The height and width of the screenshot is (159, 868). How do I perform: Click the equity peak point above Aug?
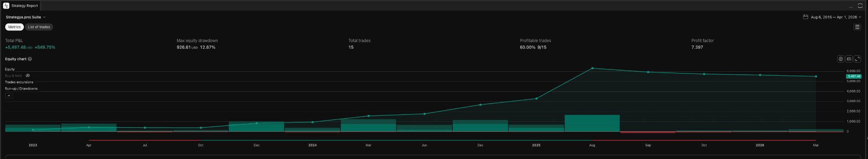click(x=592, y=68)
